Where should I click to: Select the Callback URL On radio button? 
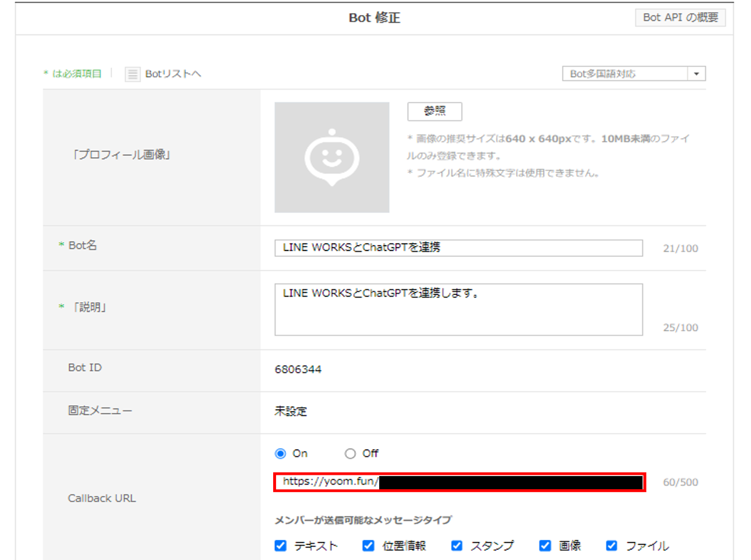click(281, 454)
